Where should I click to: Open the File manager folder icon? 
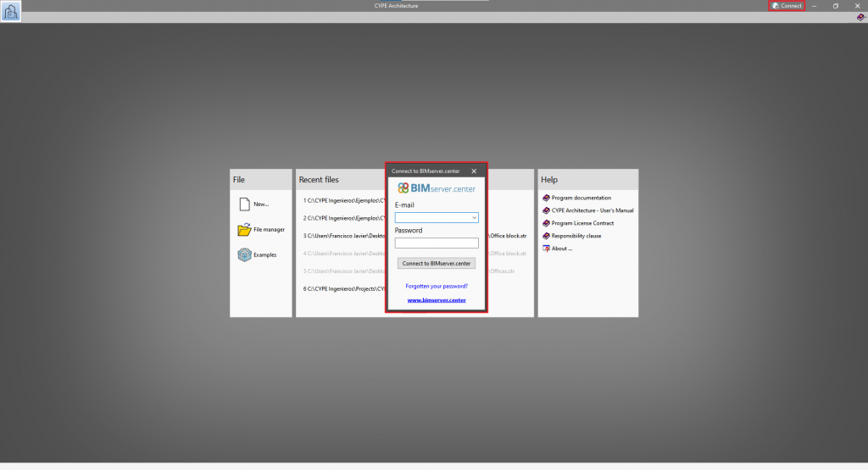point(244,229)
